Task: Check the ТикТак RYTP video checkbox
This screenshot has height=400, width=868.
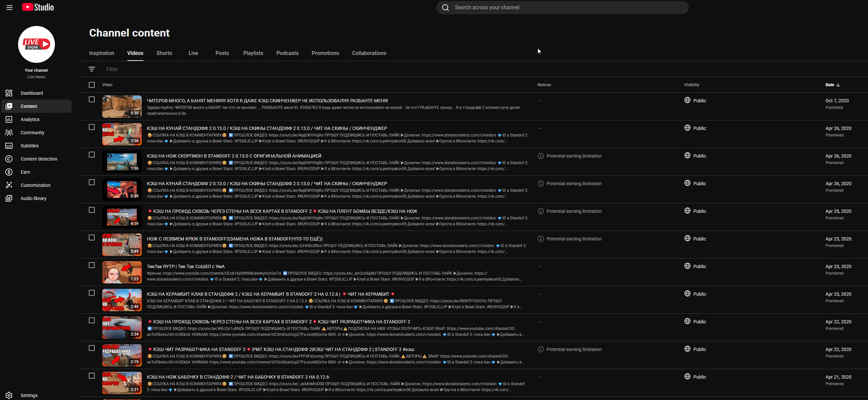Action: click(x=92, y=265)
